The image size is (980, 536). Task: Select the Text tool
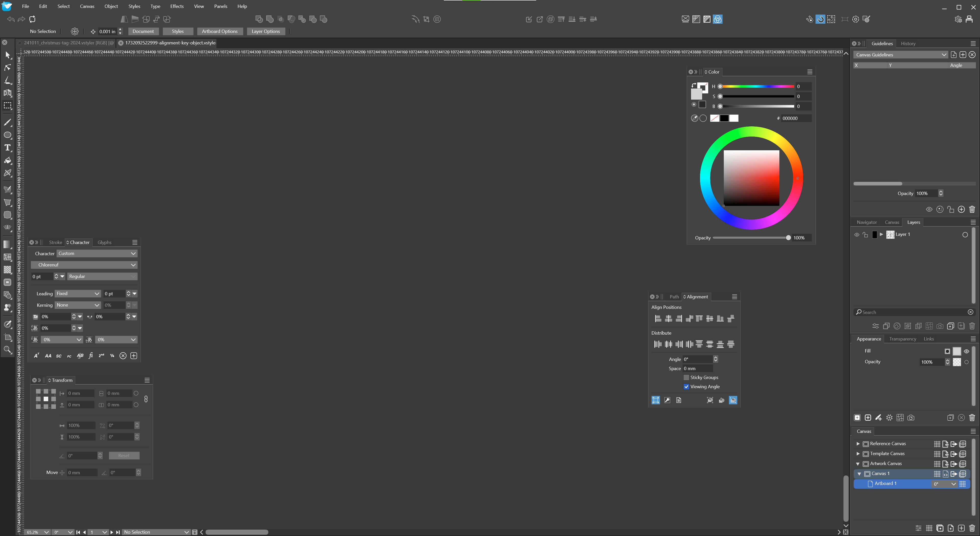(8, 148)
